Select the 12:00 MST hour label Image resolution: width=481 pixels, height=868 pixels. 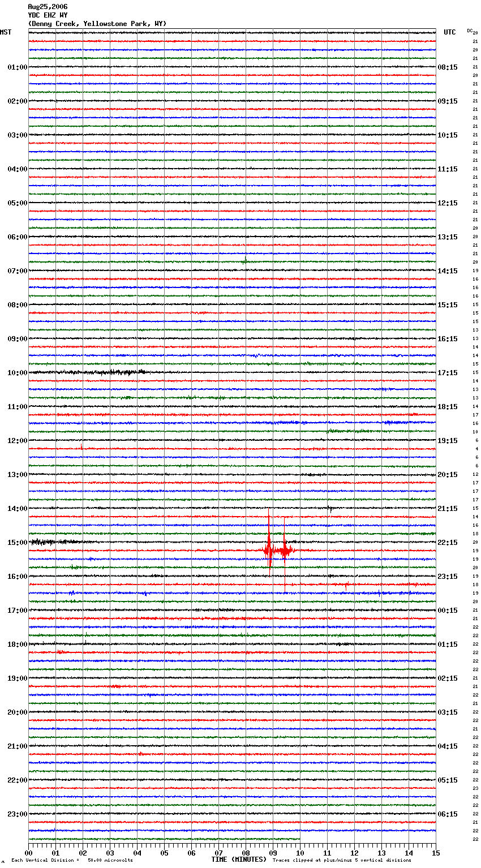tap(18, 441)
